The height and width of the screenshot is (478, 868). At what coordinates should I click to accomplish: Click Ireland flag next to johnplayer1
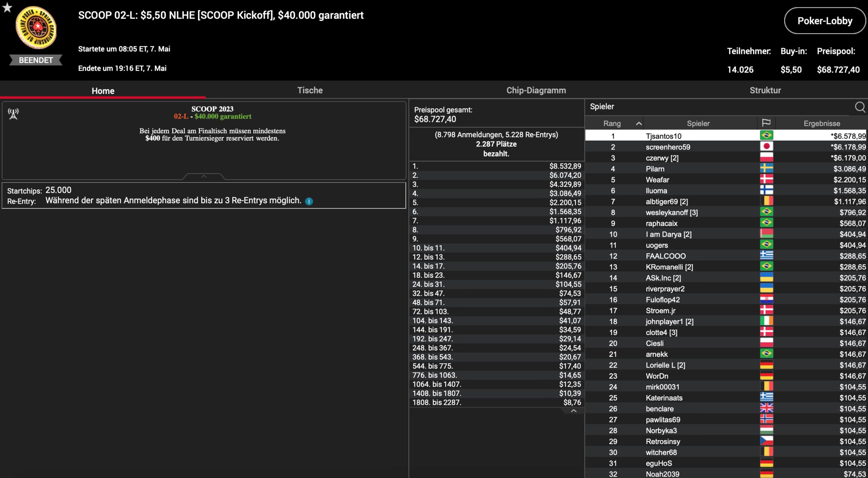pyautogui.click(x=766, y=320)
